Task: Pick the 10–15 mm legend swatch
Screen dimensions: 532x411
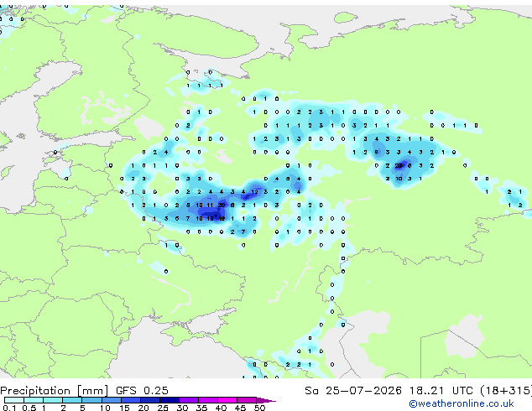Action: click(111, 400)
